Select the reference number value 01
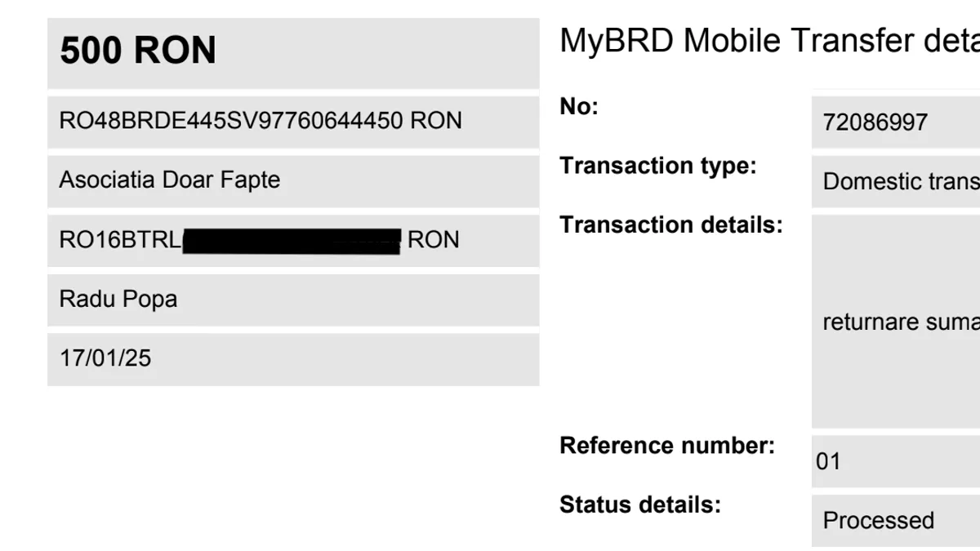Image resolution: width=980 pixels, height=551 pixels. tap(828, 462)
